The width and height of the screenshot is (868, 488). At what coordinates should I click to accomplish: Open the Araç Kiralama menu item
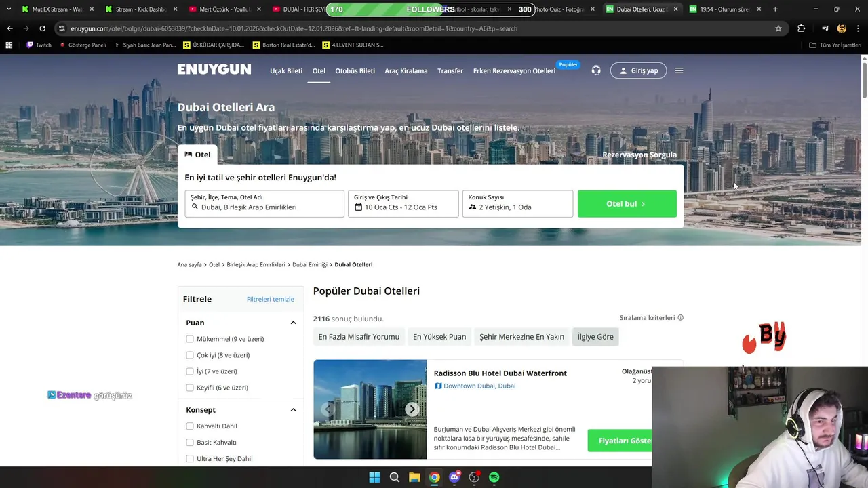coord(406,70)
